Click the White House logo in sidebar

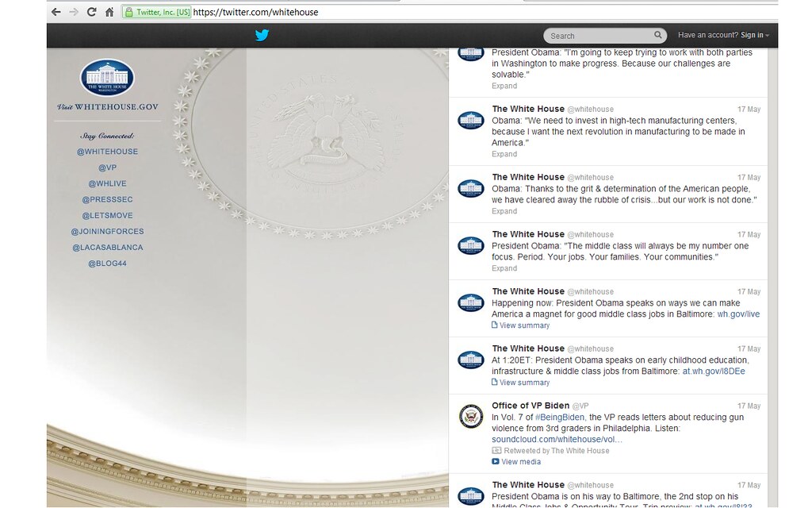[107, 78]
